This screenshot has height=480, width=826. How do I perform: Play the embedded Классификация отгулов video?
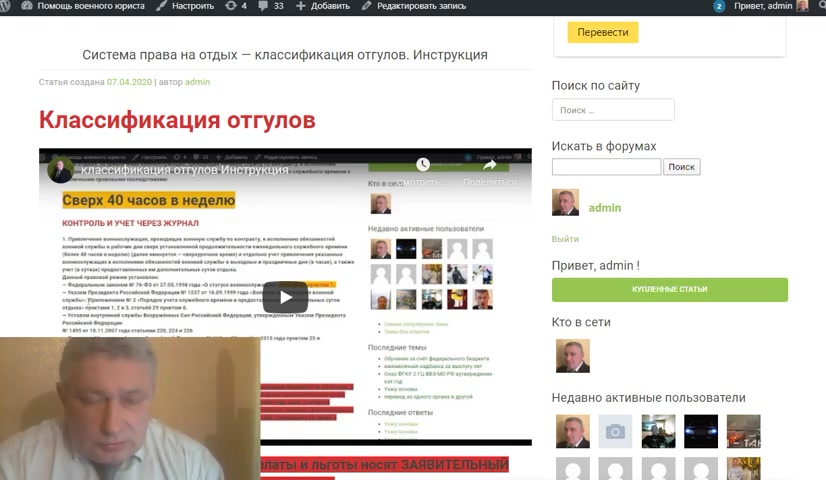[285, 297]
